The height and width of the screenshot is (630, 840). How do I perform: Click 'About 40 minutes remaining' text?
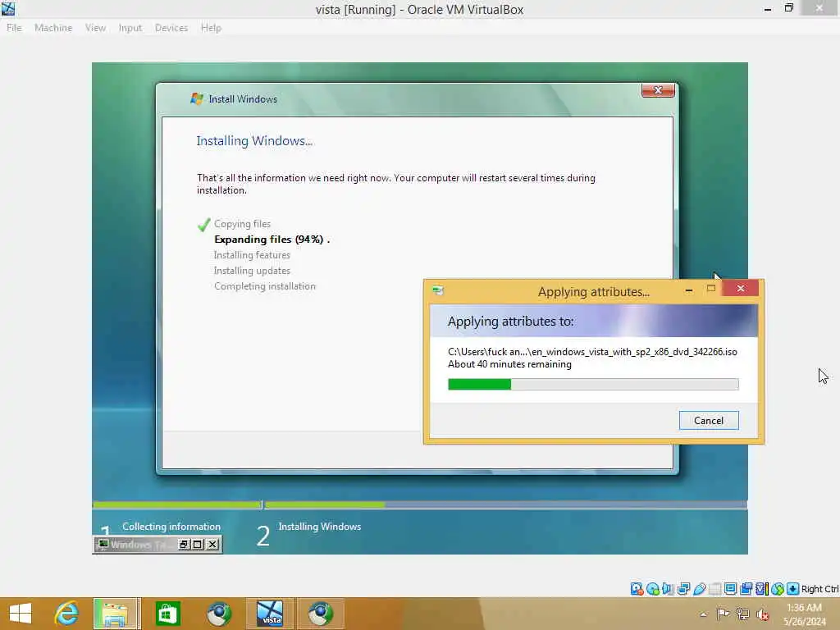point(509,364)
